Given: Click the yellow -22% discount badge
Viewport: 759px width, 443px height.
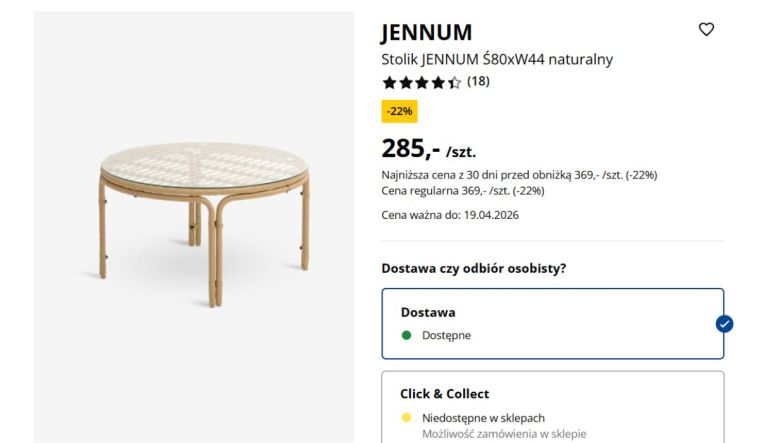Looking at the screenshot, I should [x=399, y=111].
